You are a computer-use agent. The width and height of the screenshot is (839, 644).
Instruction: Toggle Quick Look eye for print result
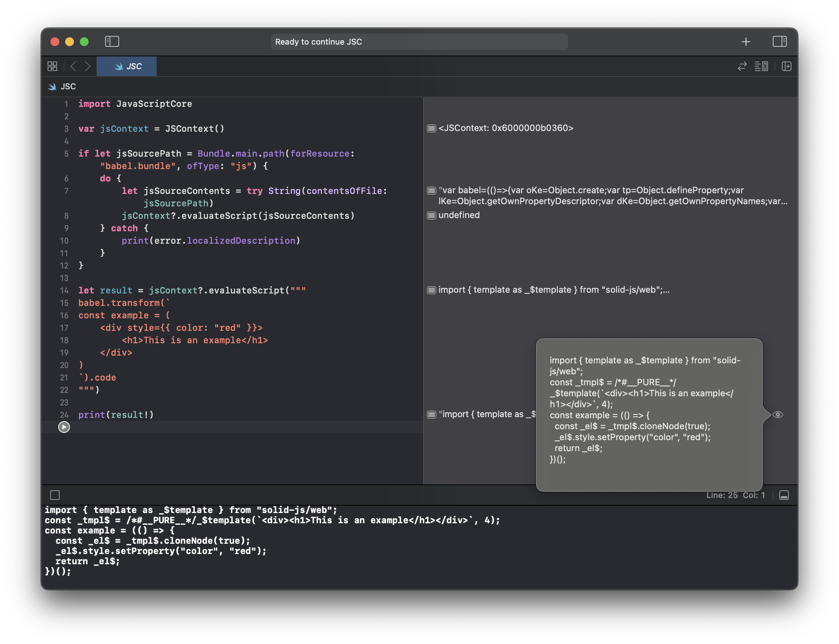[778, 414]
